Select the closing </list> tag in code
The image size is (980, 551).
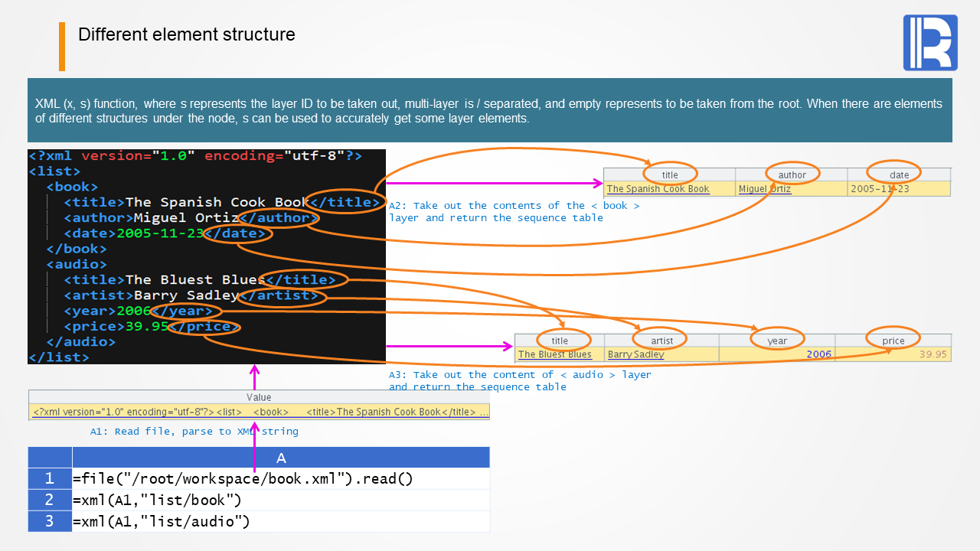59,357
